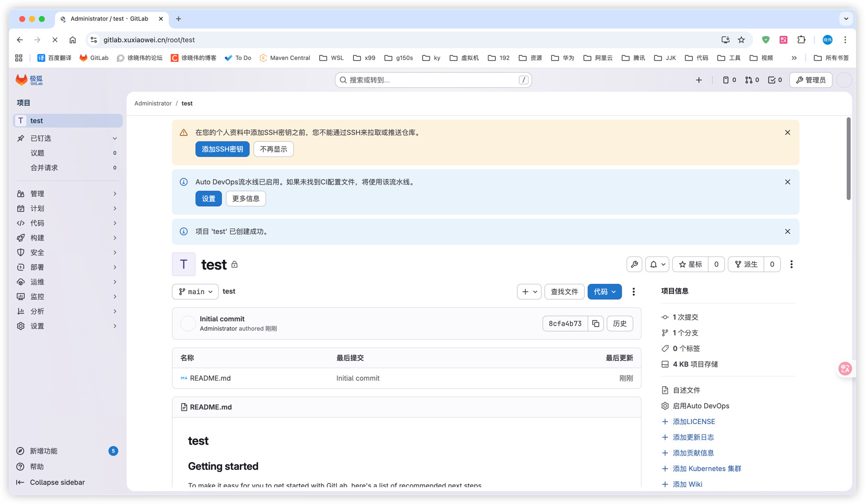
Task: Copy the commit SHA 8cfa4b73
Action: [595, 324]
